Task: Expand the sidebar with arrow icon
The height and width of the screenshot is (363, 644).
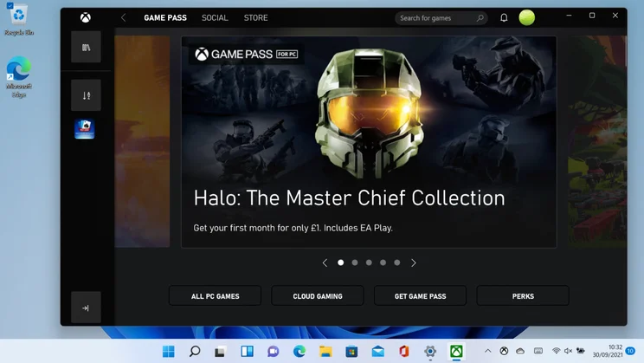Action: [86, 308]
